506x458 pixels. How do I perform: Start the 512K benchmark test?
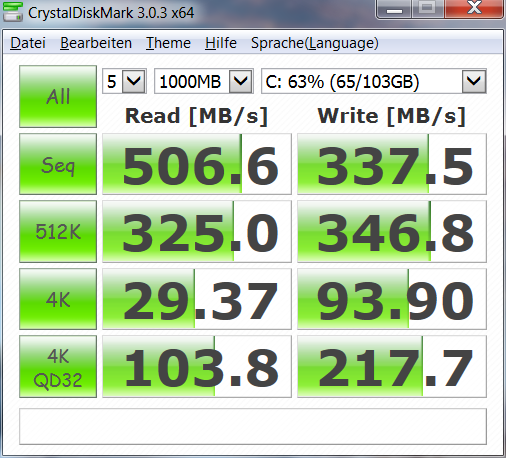pyautogui.click(x=58, y=231)
